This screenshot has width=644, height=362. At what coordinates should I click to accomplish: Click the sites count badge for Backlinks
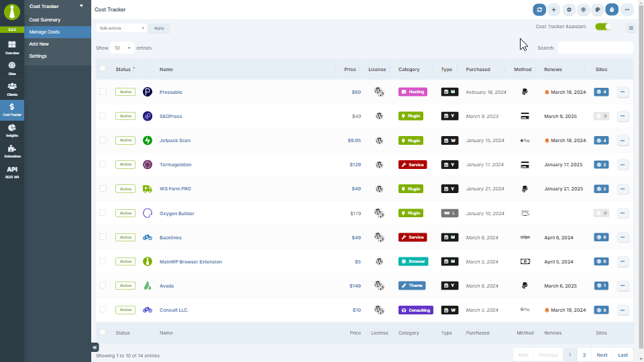601,237
